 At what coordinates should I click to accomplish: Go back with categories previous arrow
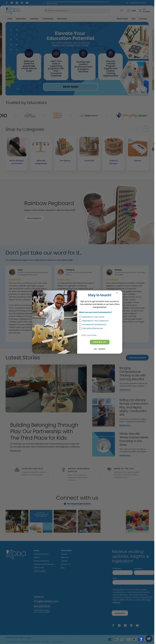coord(138,129)
